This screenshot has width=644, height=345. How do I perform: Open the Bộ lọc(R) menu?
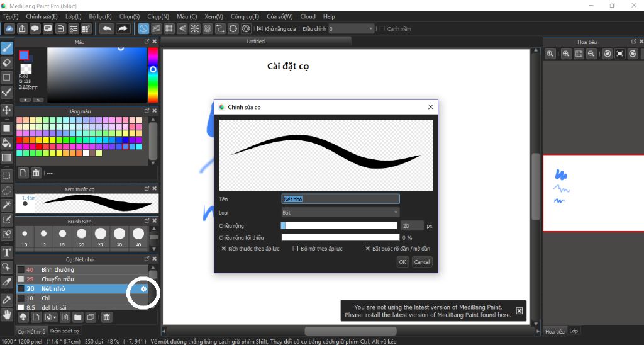pos(100,16)
